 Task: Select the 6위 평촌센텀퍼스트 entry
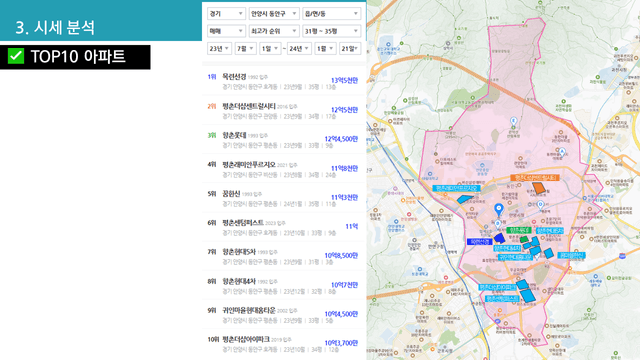click(284, 227)
